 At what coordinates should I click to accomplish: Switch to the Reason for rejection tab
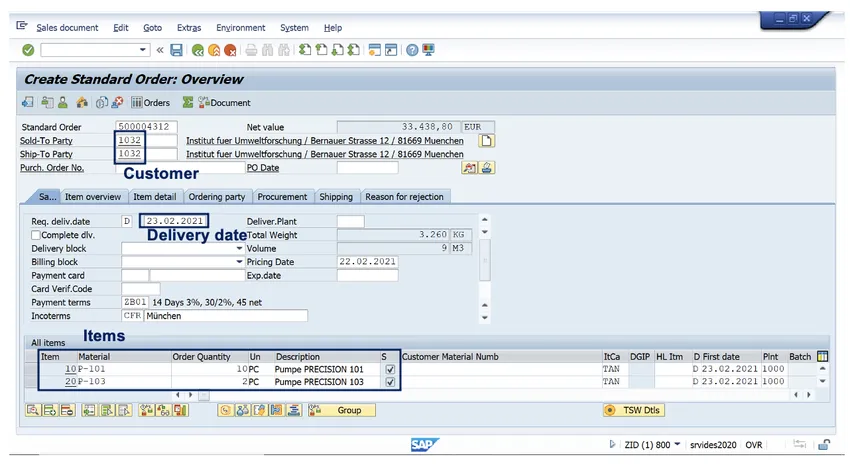coord(404,197)
